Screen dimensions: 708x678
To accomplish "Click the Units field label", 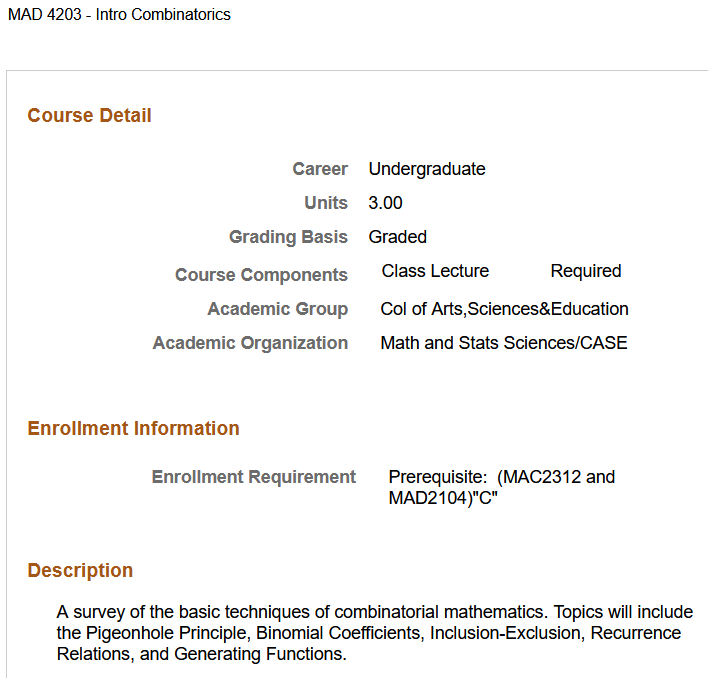I will tap(326, 203).
